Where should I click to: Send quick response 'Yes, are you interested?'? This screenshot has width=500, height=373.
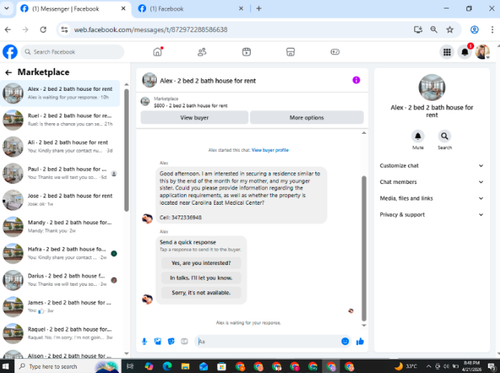(x=201, y=263)
